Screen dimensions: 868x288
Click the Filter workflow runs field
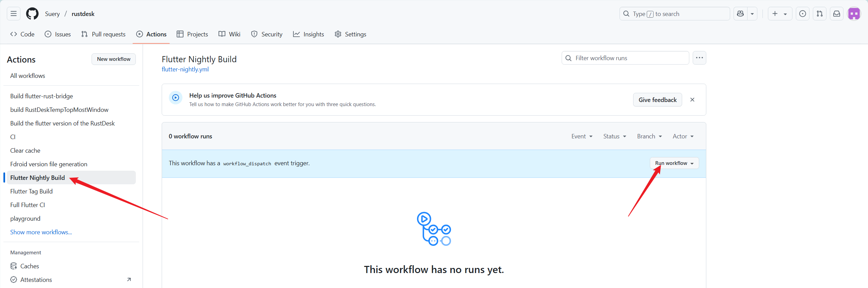tap(625, 58)
